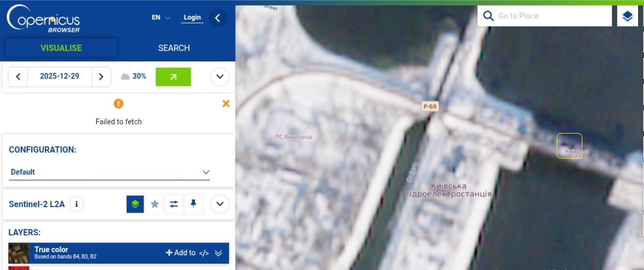This screenshot has height=270, width=644.
Task: Click the True color code script icon
Action: (x=204, y=253)
